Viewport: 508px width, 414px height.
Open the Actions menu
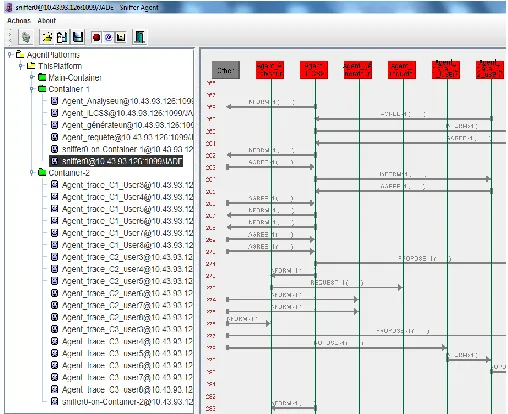pyautogui.click(x=19, y=21)
